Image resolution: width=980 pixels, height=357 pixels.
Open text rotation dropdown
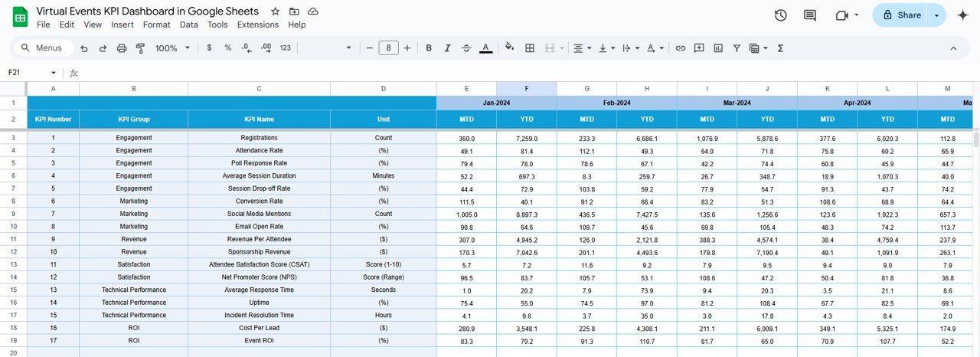[x=655, y=47]
